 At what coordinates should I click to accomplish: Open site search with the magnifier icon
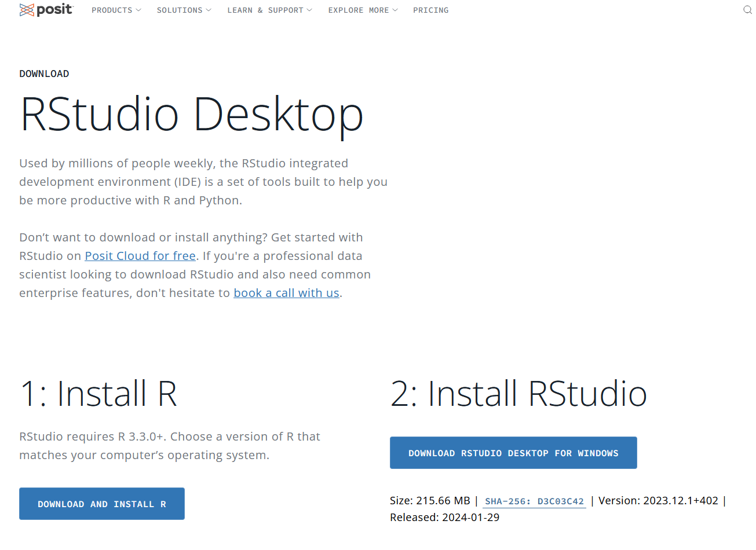point(747,9)
